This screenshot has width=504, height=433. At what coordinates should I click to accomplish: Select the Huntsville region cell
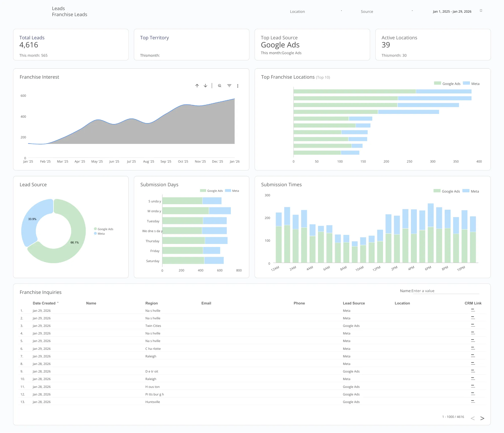point(152,402)
